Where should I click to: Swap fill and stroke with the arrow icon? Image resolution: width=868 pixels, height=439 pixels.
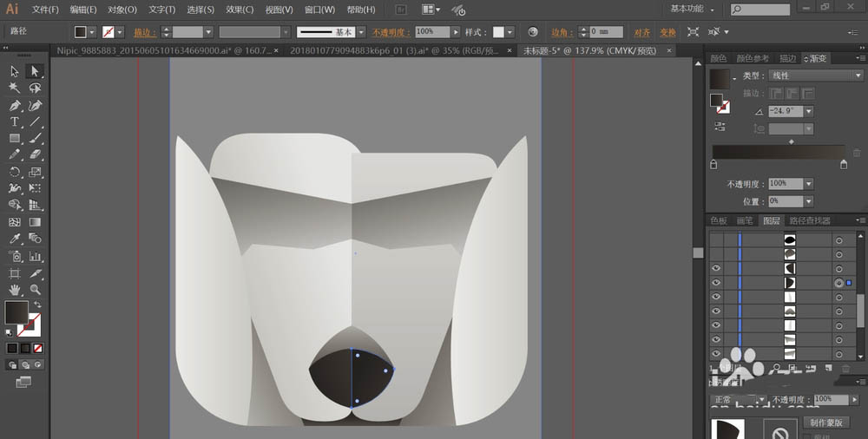pos(37,305)
